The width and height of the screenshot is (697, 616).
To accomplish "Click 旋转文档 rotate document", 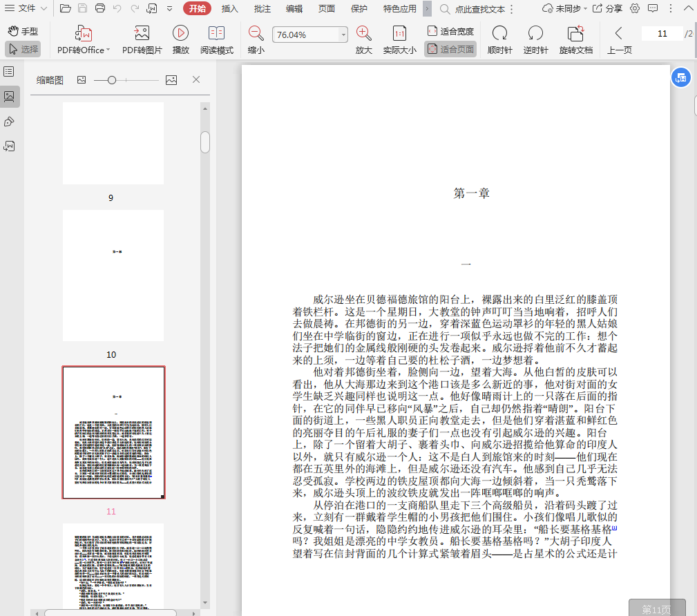I will click(x=575, y=40).
